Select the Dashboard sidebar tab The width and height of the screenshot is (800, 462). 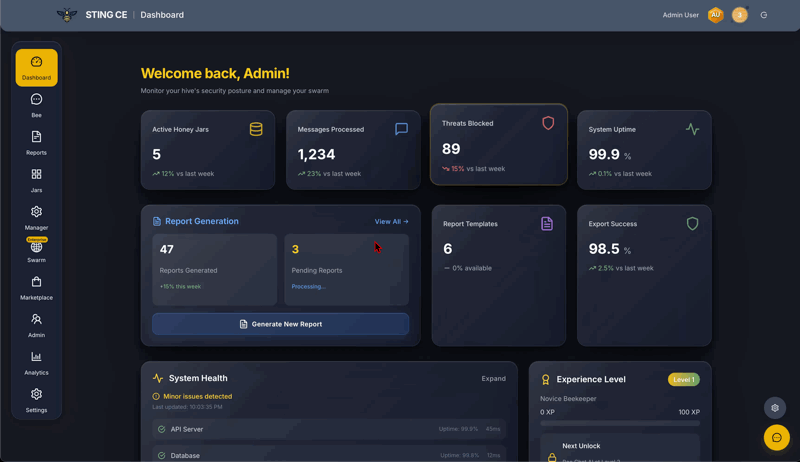[x=36, y=68]
